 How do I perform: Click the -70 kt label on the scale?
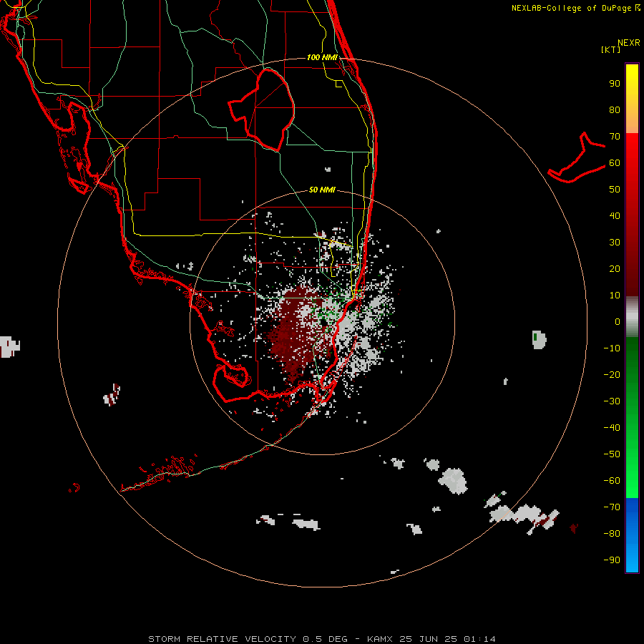[x=612, y=507]
